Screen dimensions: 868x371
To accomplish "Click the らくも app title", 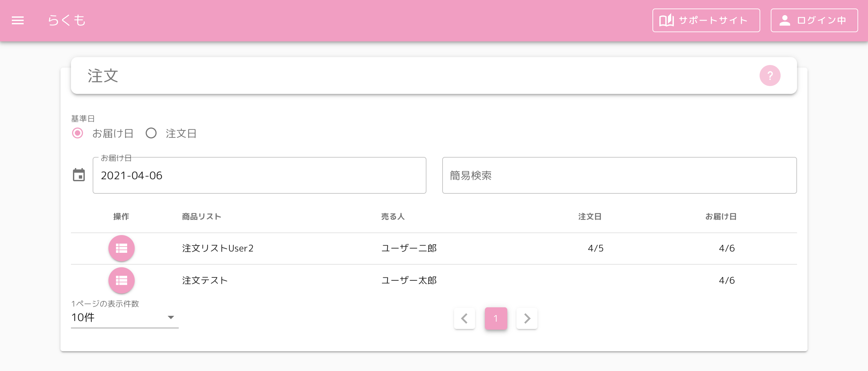I will tap(66, 20).
